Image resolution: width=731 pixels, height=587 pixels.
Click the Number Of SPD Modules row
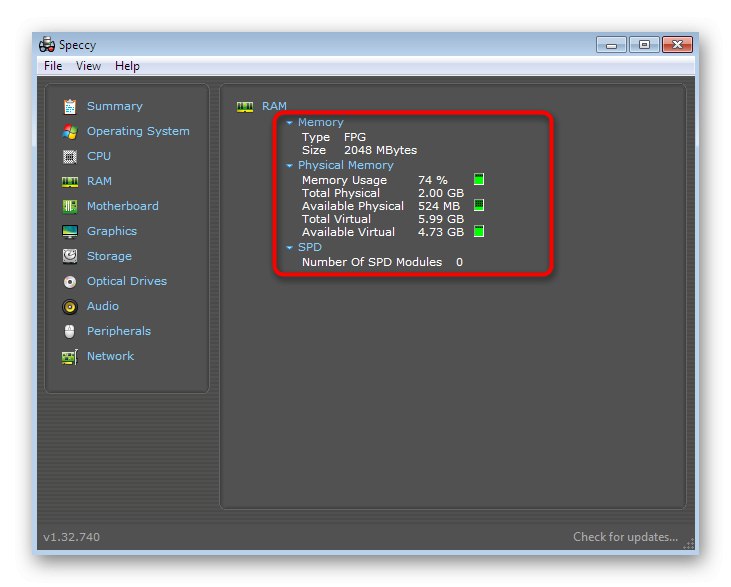point(382,262)
